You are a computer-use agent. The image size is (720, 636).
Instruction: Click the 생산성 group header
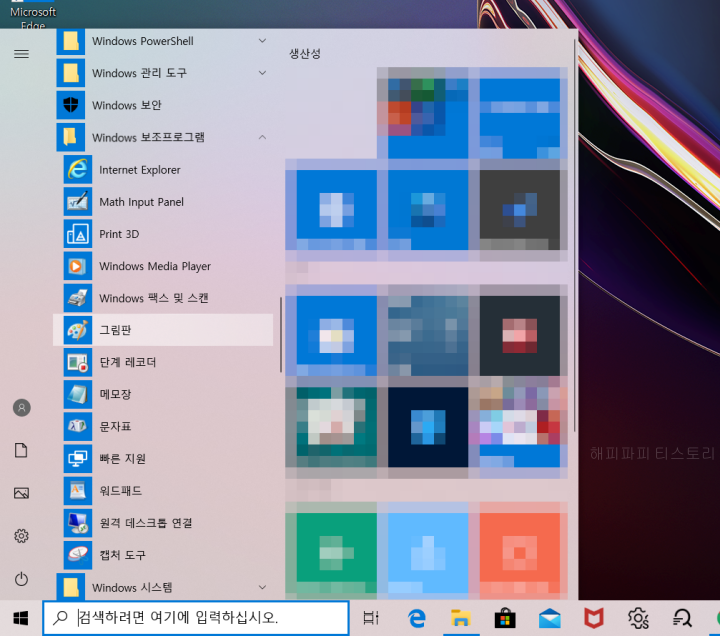coord(305,54)
